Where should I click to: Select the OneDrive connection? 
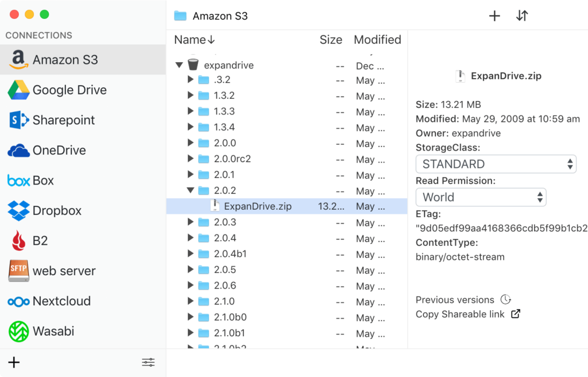[x=59, y=151]
